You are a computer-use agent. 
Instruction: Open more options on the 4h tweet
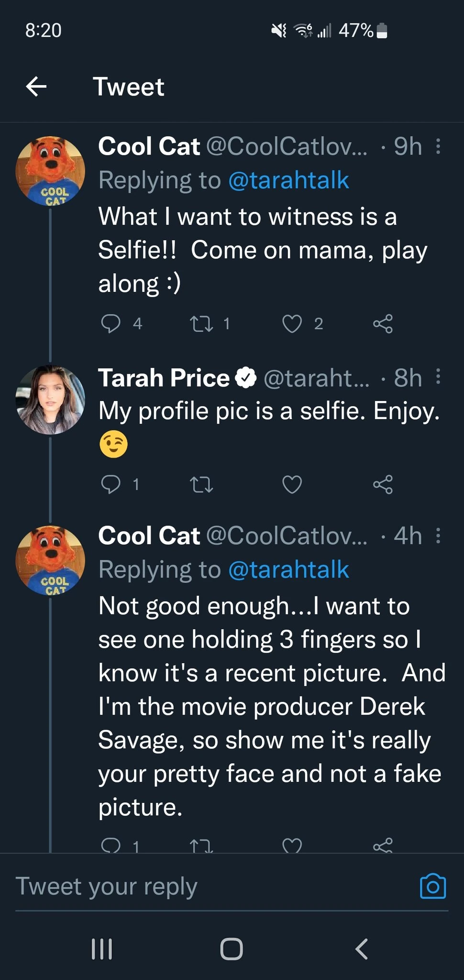438,536
